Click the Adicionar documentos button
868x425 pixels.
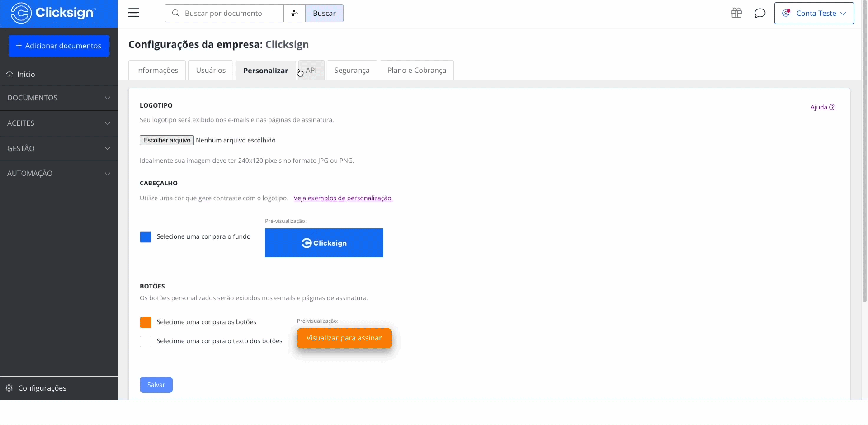pos(59,46)
